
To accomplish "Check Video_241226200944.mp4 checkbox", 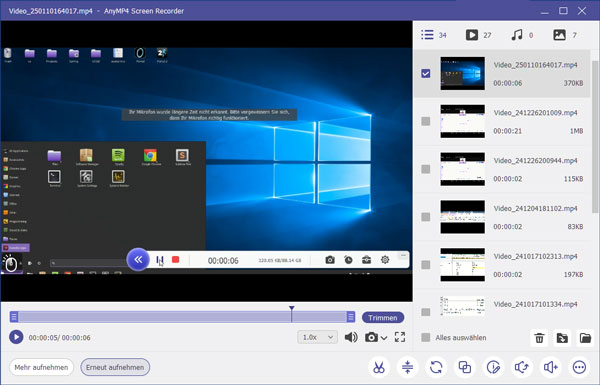I will click(426, 169).
